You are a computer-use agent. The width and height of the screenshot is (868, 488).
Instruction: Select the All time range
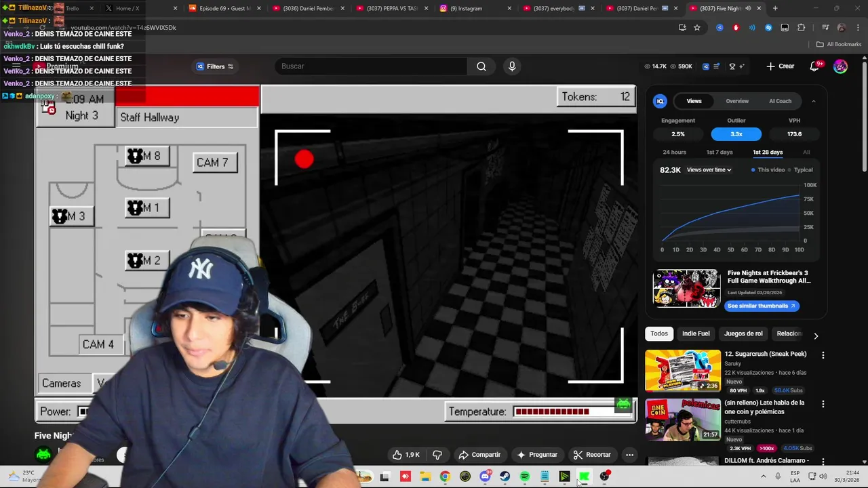(806, 152)
